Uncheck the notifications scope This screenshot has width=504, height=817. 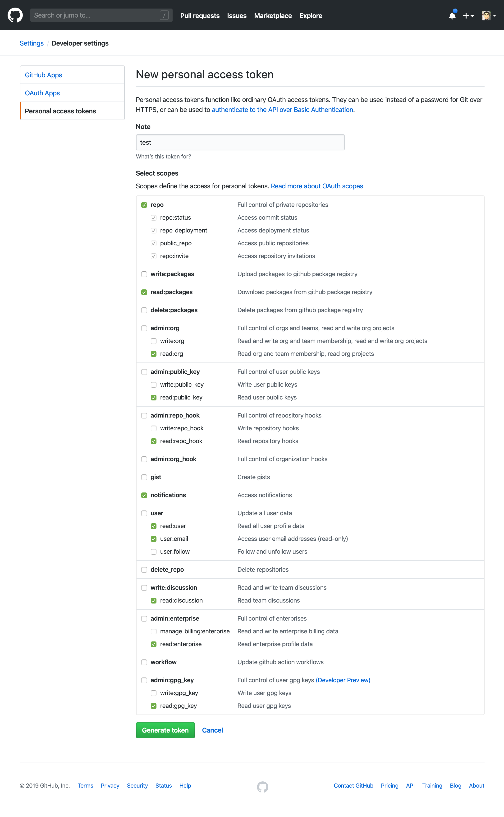pyautogui.click(x=144, y=495)
